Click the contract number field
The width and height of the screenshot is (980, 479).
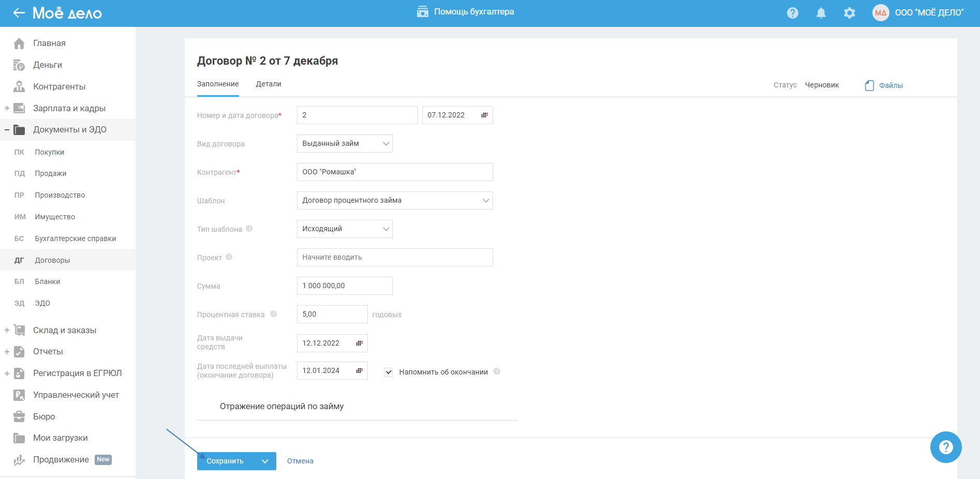click(x=358, y=115)
